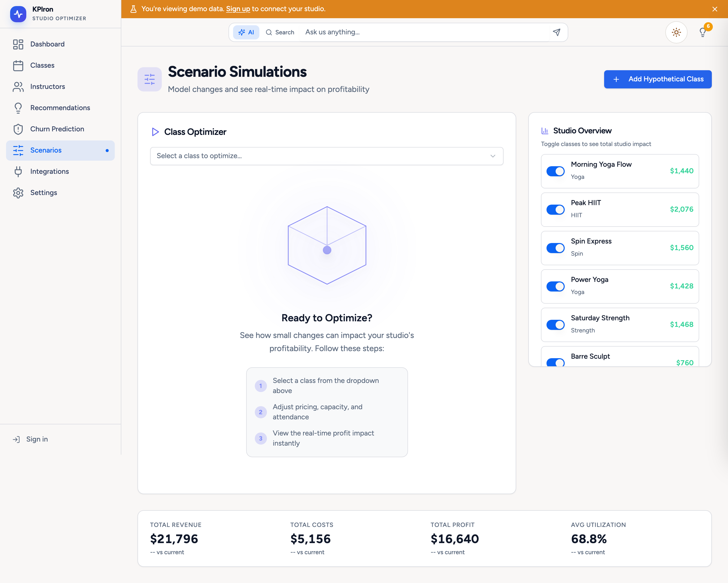Click the Scenarios sliders icon in sidebar
Viewport: 728px width, 583px height.
[x=18, y=151]
